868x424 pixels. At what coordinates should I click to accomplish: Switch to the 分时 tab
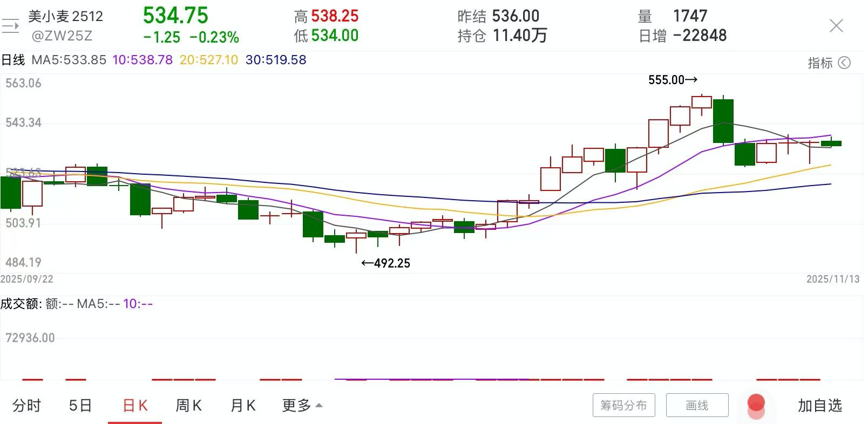[26, 405]
